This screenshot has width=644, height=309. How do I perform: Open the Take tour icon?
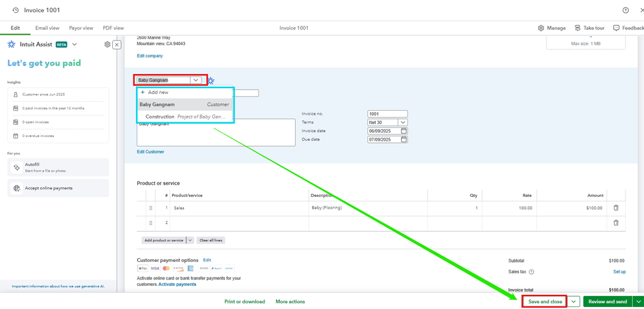(578, 28)
